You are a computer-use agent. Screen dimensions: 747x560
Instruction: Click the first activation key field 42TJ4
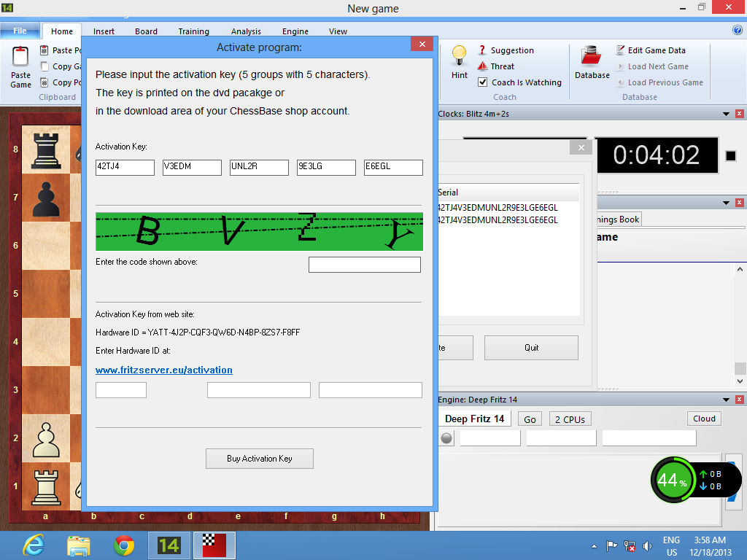[x=125, y=167]
